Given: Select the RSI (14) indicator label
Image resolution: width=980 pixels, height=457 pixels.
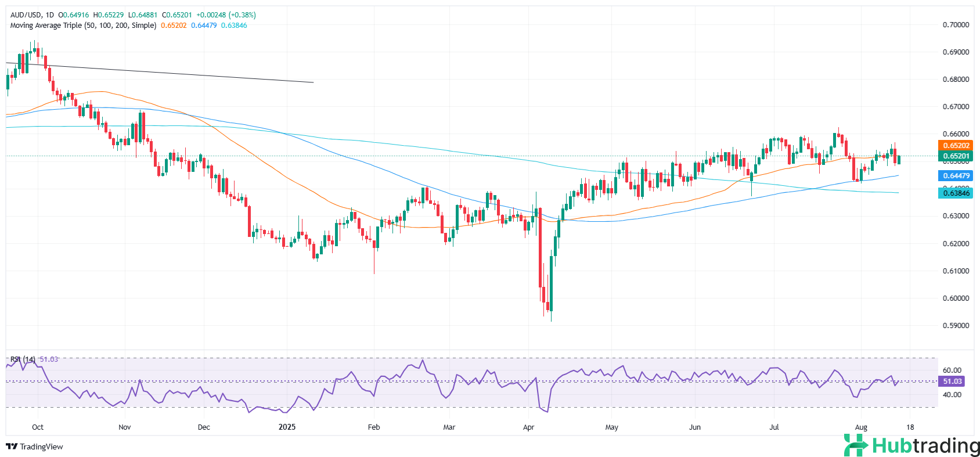Looking at the screenshot, I should pyautogui.click(x=23, y=359).
